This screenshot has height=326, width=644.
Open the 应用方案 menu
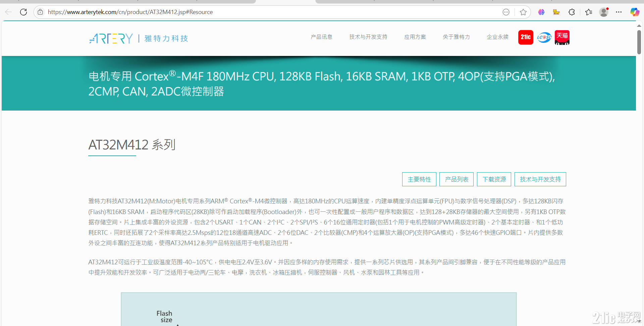coord(415,37)
